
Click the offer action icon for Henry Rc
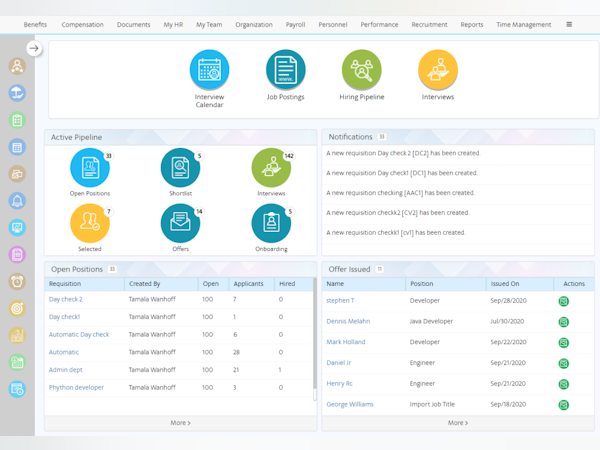click(564, 384)
